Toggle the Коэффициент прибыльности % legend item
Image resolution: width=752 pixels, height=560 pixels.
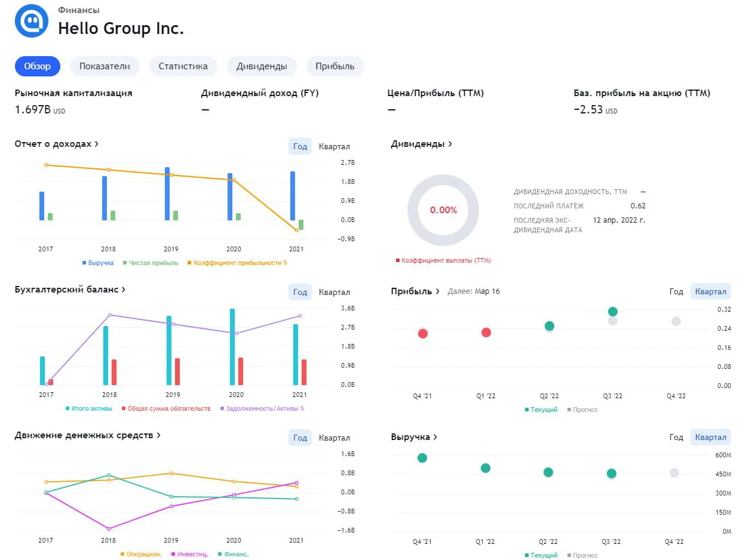pos(237,263)
